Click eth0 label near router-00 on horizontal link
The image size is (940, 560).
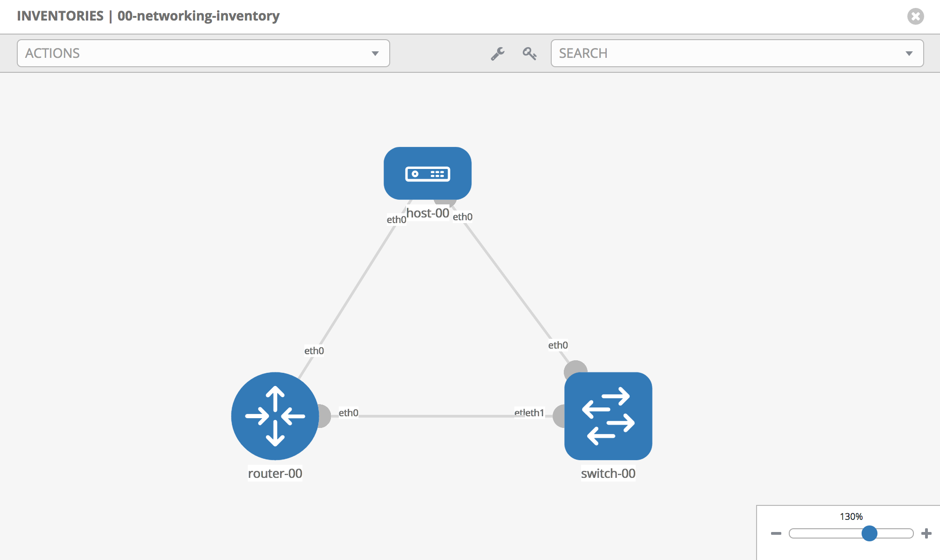tap(348, 413)
